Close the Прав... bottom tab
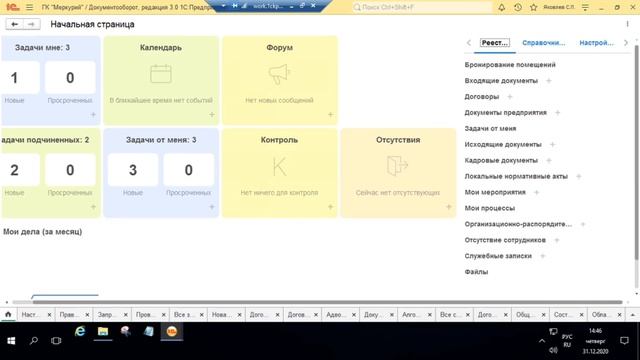The width and height of the screenshot is (640, 360). (87, 315)
